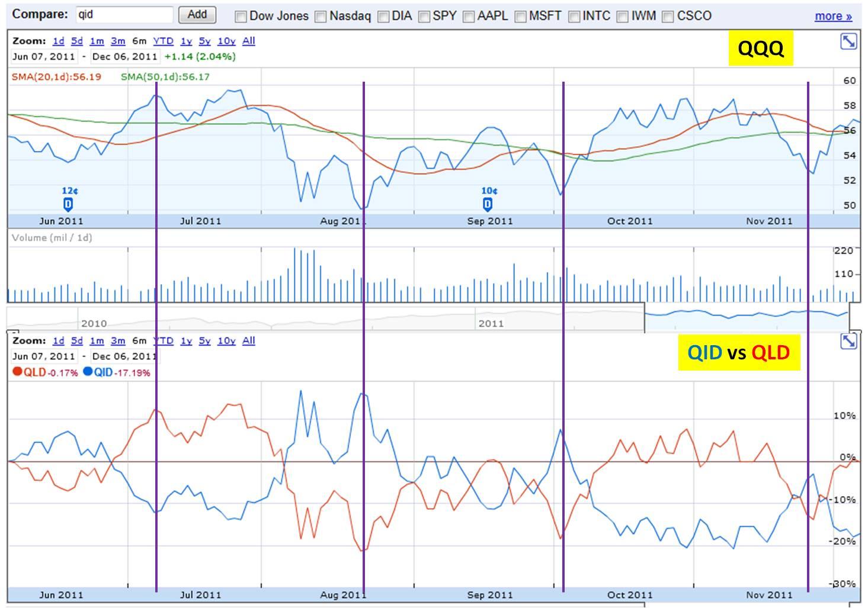
Task: Toggle the INTC comparison checkbox
Action: [x=574, y=17]
